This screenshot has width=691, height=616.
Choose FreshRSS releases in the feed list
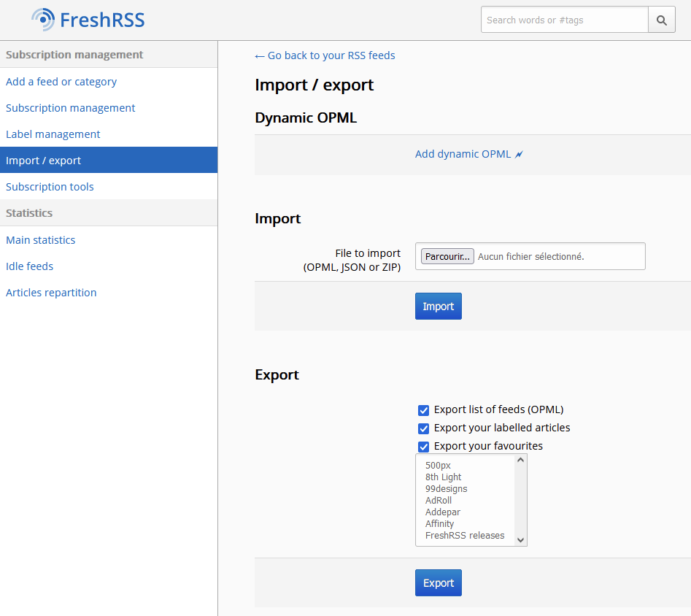465,536
